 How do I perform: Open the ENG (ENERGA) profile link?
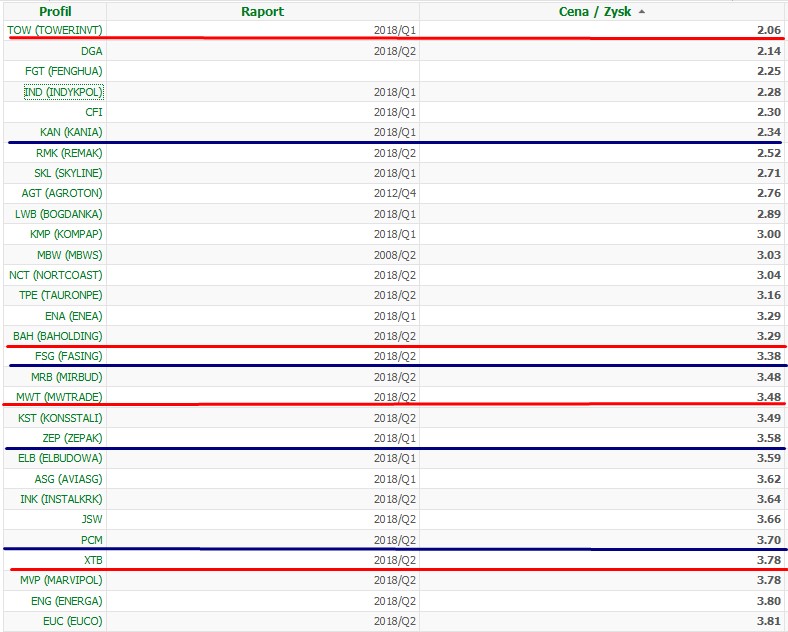pyautogui.click(x=67, y=601)
